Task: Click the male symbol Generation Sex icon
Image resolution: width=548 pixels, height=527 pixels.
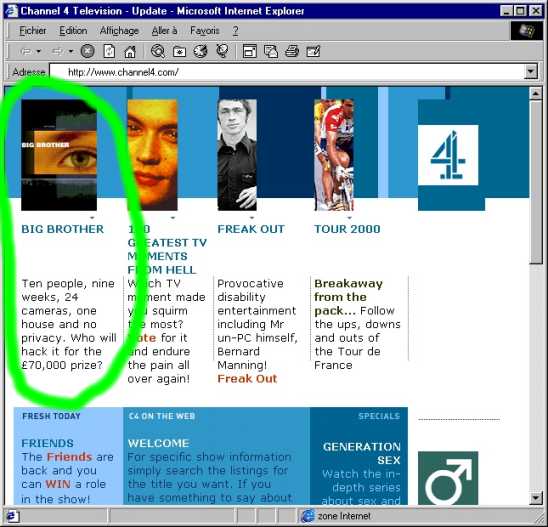Action: coord(448,478)
